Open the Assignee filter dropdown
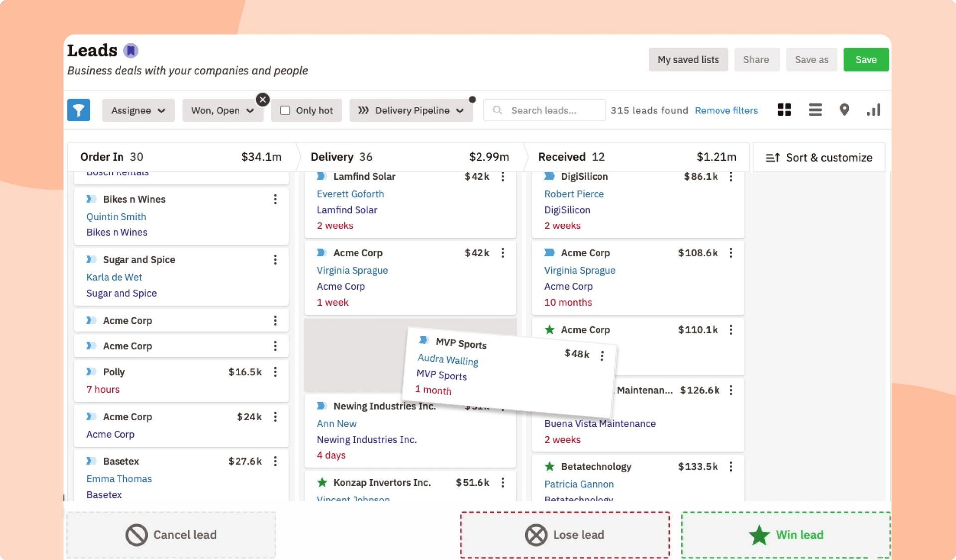 coord(138,110)
